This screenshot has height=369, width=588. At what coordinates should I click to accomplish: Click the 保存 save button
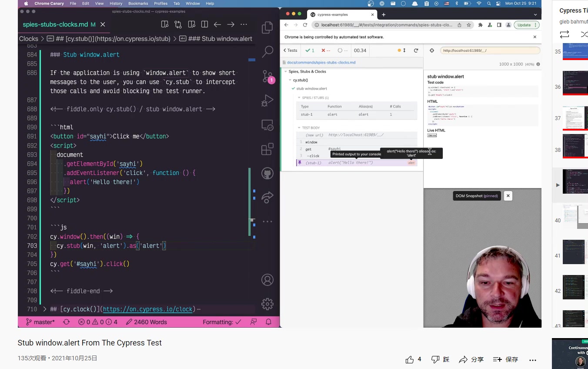(505, 359)
